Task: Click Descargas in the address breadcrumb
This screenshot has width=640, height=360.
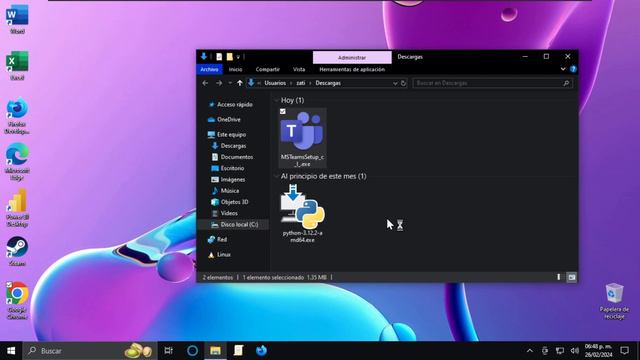Action: click(x=328, y=83)
